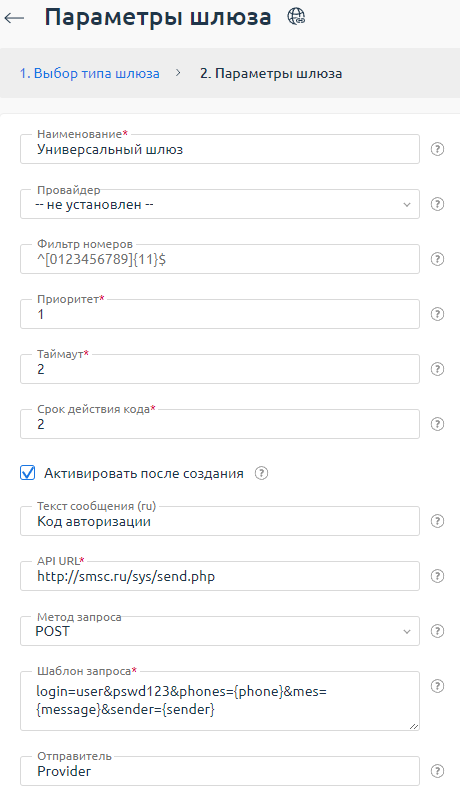Screen dimensions: 460x795
Task: Click help icon next to Отправитель
Action: 437,771
